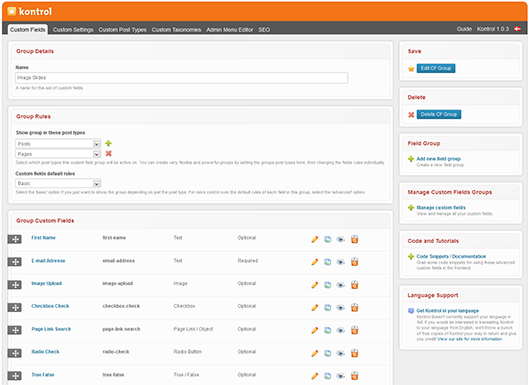The width and height of the screenshot is (530, 385).
Task: Delete the Radio Check field
Action: coord(354,353)
